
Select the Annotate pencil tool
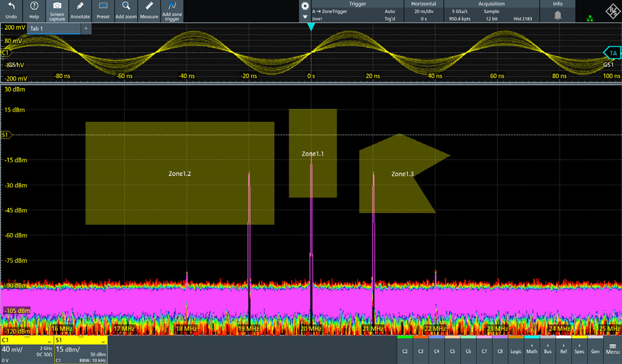[x=80, y=11]
